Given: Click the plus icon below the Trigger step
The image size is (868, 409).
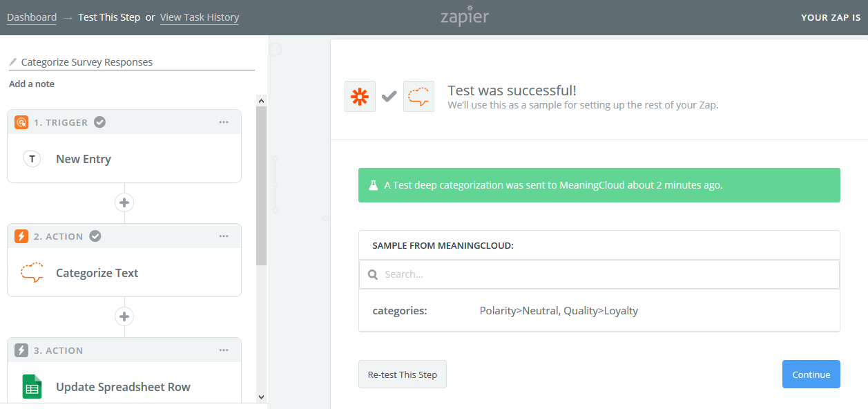Looking at the screenshot, I should click(124, 202).
